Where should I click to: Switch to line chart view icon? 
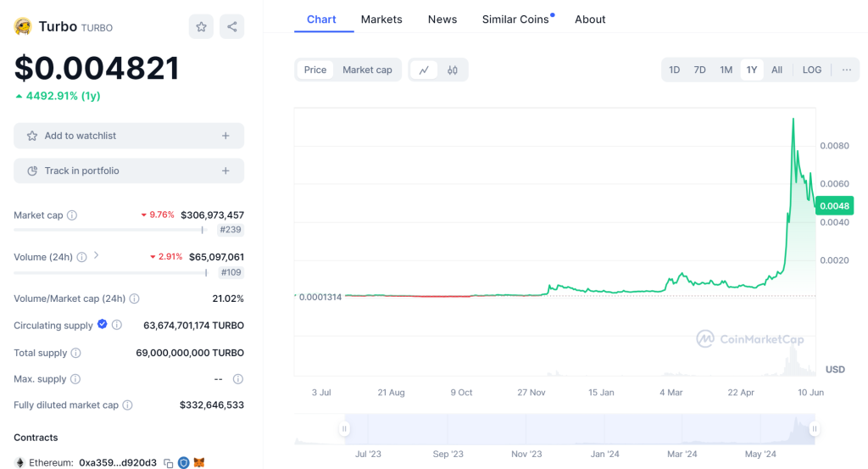click(424, 70)
